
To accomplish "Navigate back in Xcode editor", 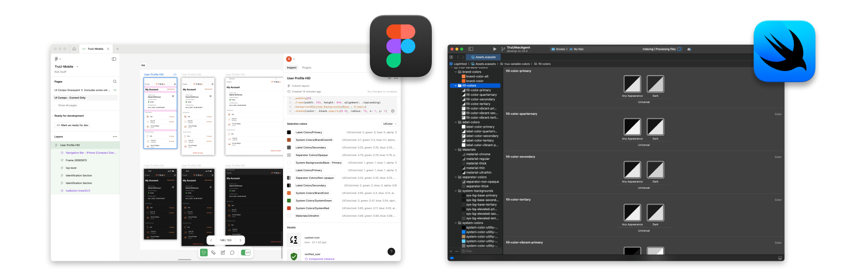I will click(458, 57).
